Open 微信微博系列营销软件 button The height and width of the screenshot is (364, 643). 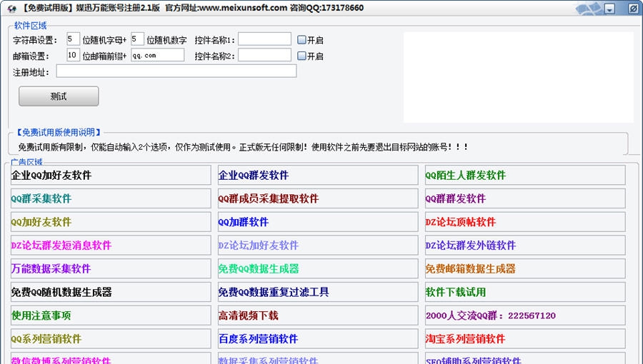[111, 358]
